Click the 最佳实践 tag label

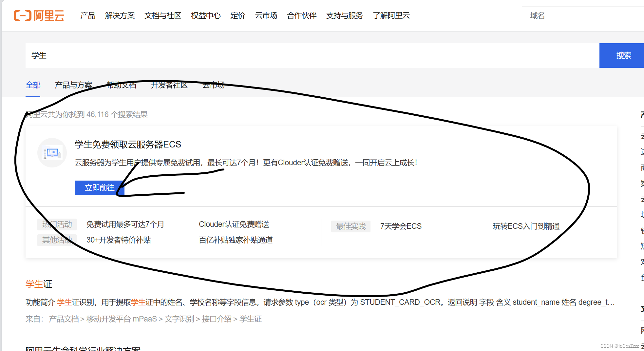point(351,226)
